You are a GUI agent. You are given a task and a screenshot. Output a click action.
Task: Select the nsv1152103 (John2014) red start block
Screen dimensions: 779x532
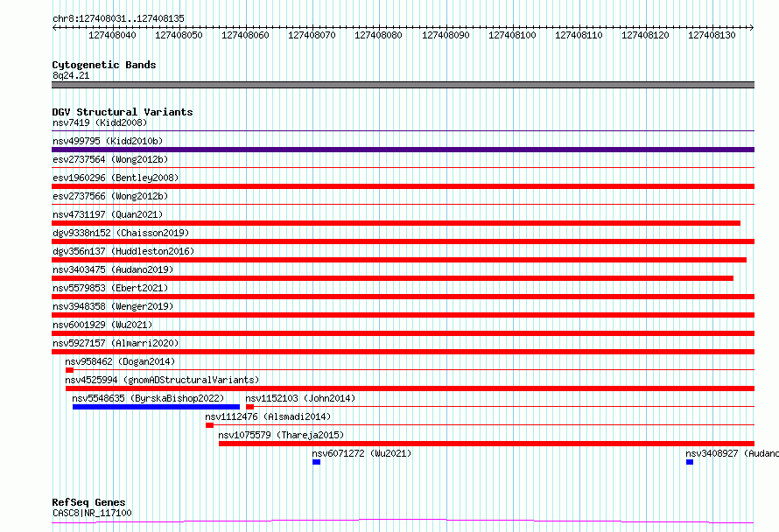coord(250,407)
